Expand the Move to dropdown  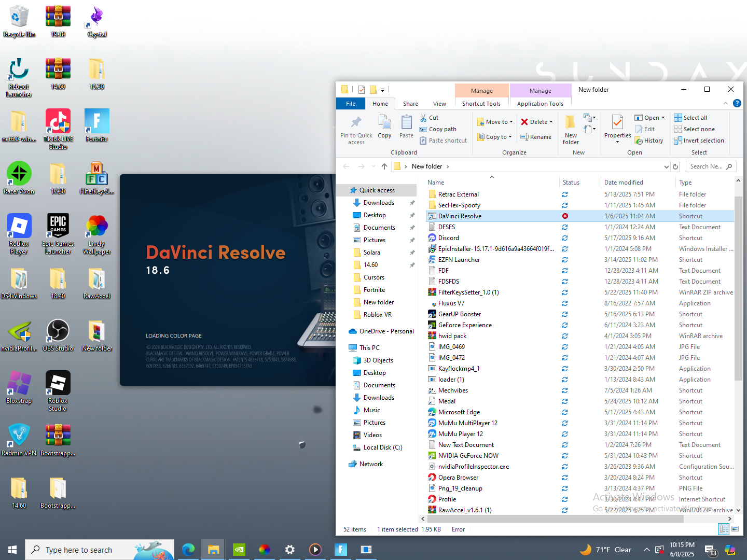[x=511, y=122]
